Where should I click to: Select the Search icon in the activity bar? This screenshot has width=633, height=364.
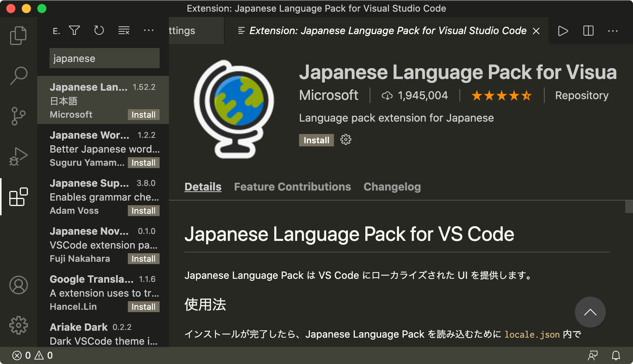point(18,76)
